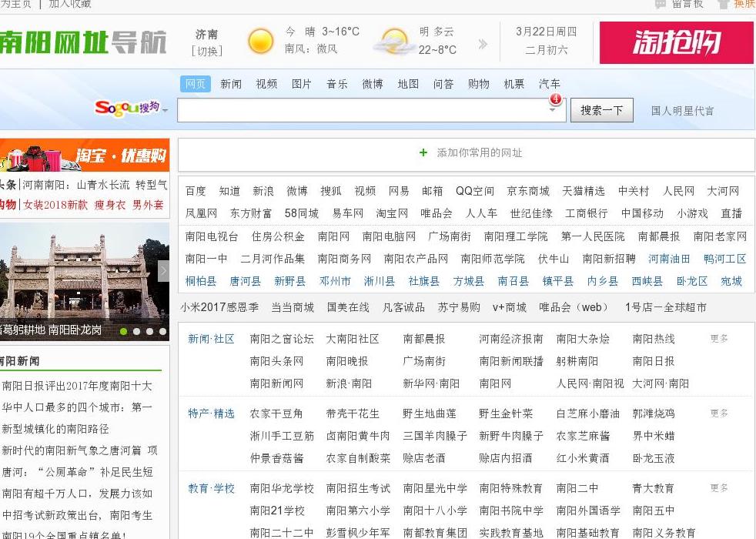This screenshot has width=756, height=539.
Task: Open news item 新型城镇化的南阳路径
Action: (55, 429)
